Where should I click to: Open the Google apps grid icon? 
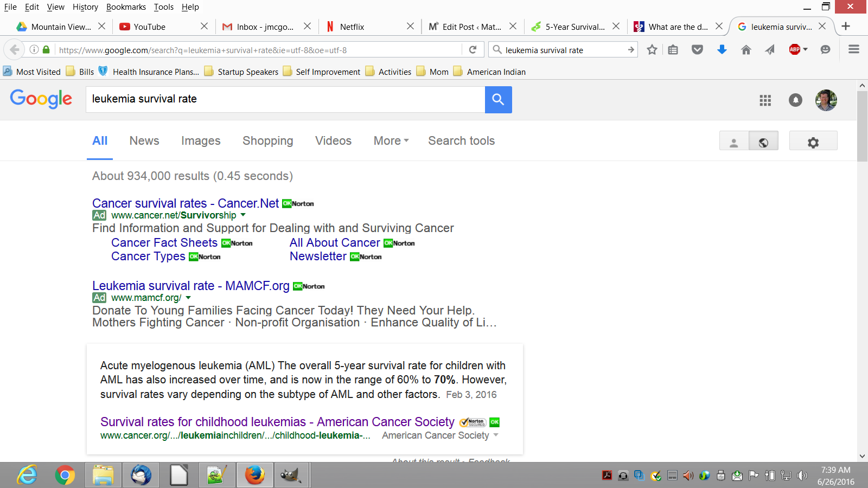click(x=765, y=100)
